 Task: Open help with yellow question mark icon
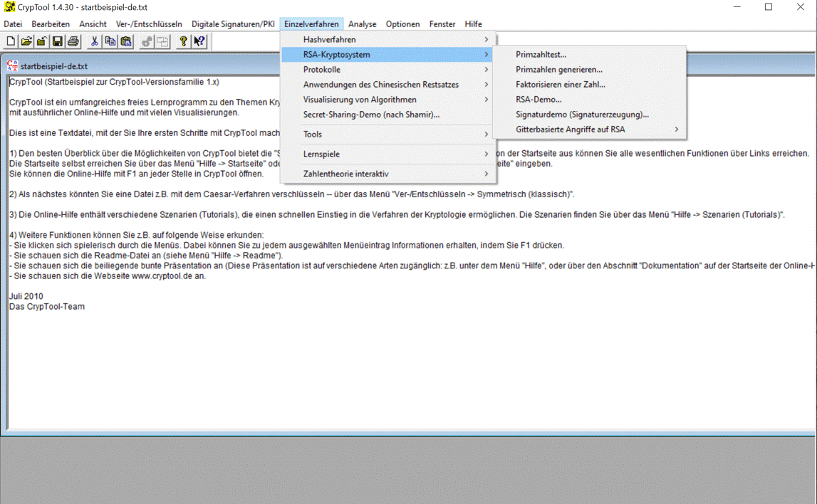(183, 42)
